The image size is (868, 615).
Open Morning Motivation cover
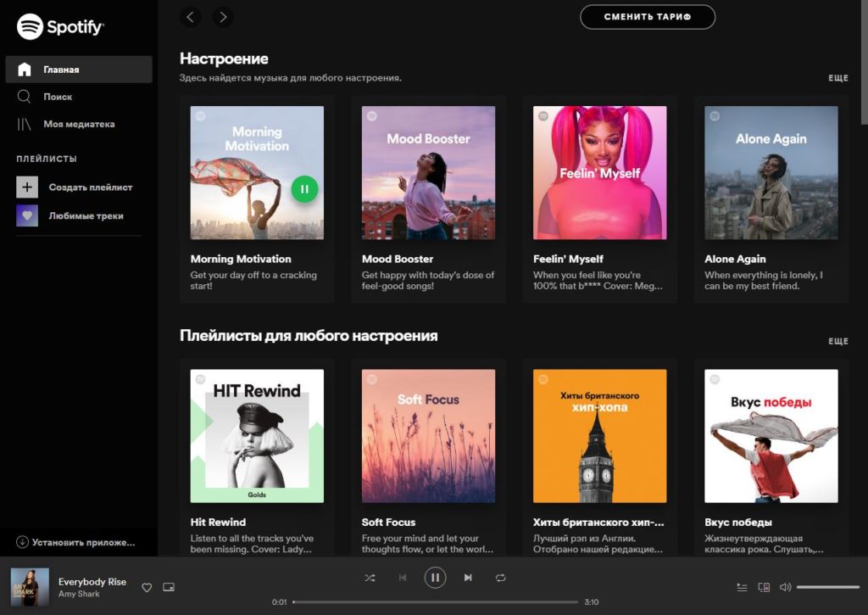[x=257, y=173]
